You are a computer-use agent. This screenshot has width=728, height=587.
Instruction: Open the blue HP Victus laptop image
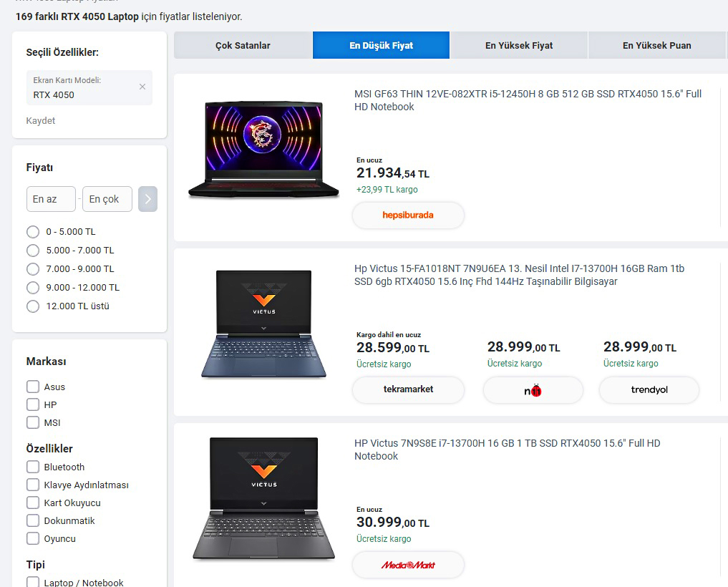click(263, 324)
